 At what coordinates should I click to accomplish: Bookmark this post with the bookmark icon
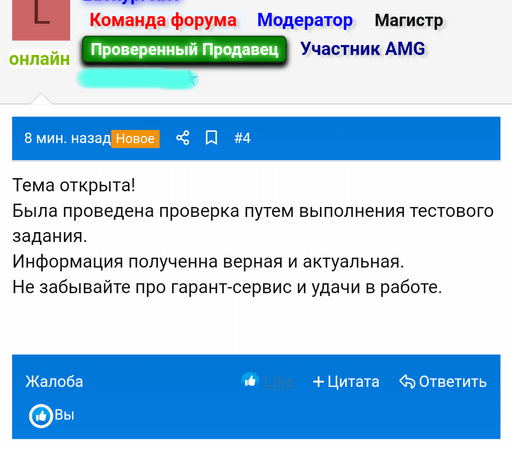click(211, 138)
